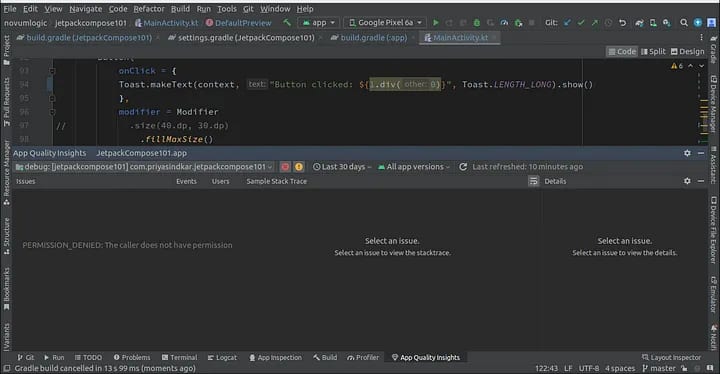This screenshot has width=720, height=374.
Task: Click the master git branch widget
Action: pos(659,368)
